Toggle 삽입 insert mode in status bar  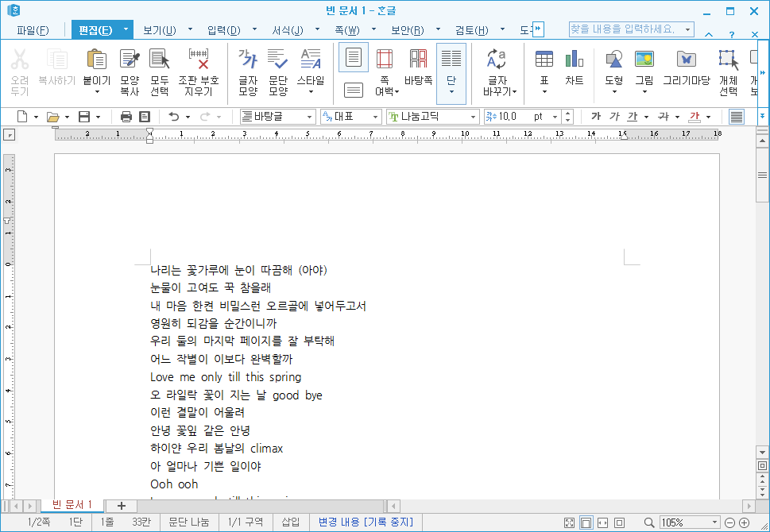point(291,522)
